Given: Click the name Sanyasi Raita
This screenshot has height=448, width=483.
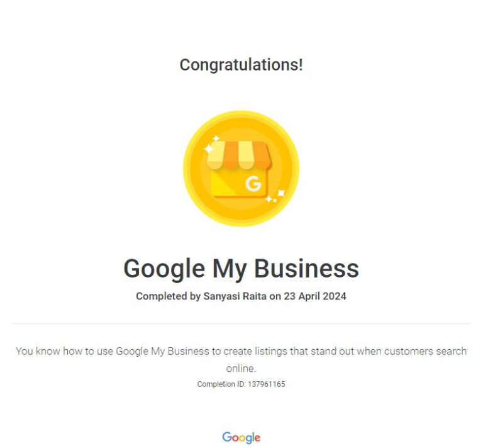Looking at the screenshot, I should [235, 296].
